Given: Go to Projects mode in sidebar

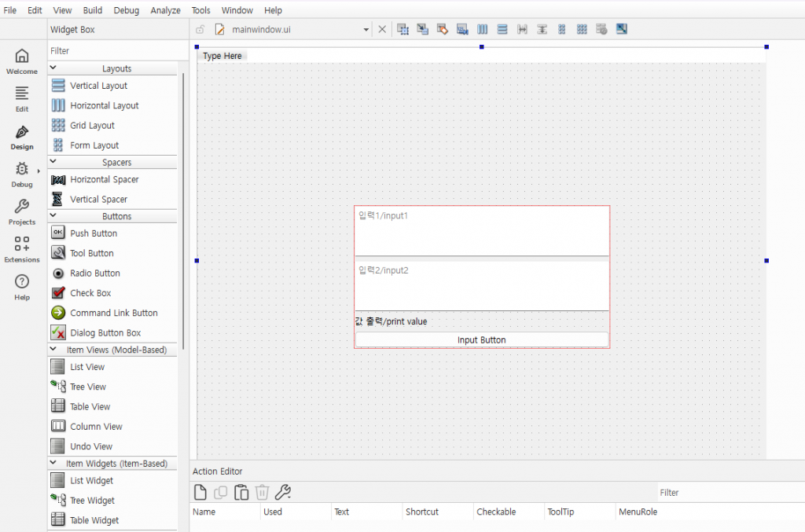Looking at the screenshot, I should click(x=22, y=212).
